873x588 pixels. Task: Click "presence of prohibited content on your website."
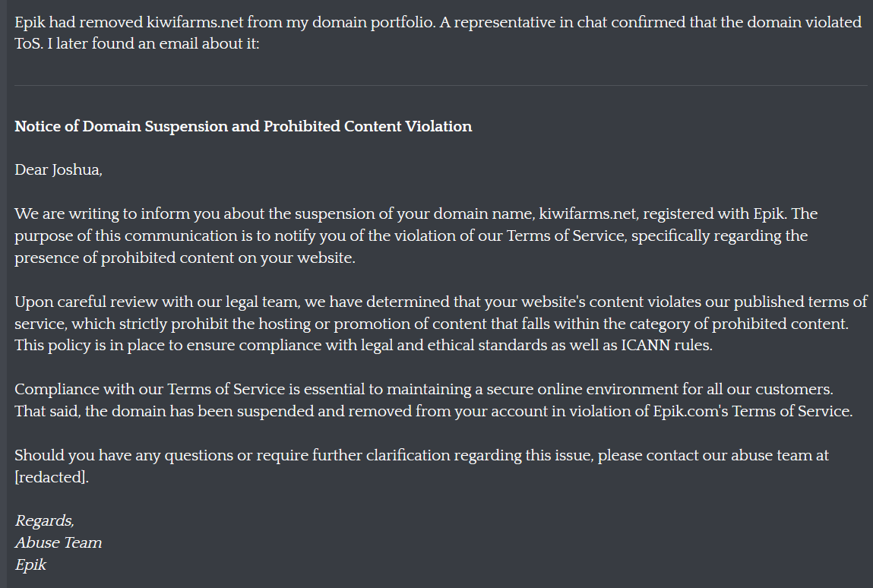pos(185,258)
